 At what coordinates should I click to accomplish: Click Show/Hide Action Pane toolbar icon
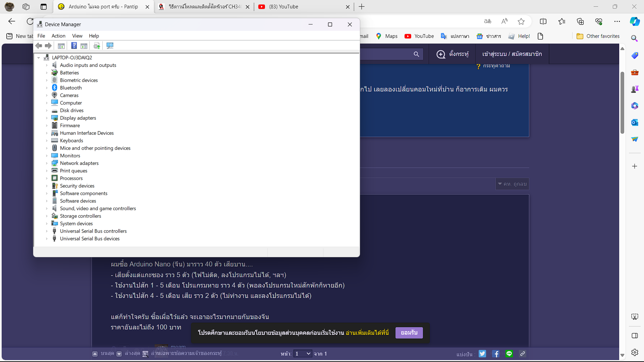[84, 46]
